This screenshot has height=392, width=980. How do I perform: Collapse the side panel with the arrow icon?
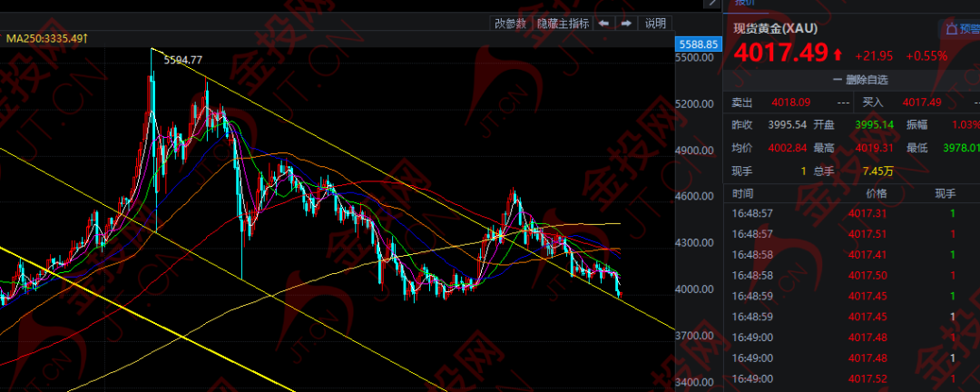coord(711,3)
